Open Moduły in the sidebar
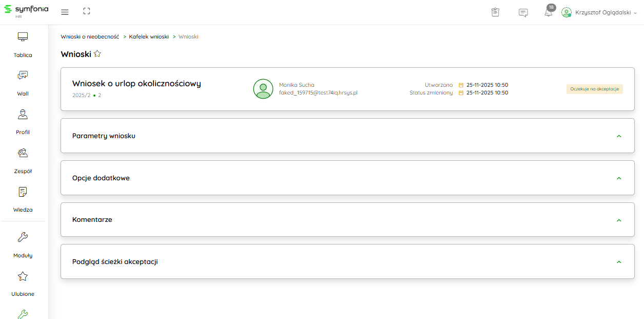Viewport: 644px width, 319px height. coord(23,245)
